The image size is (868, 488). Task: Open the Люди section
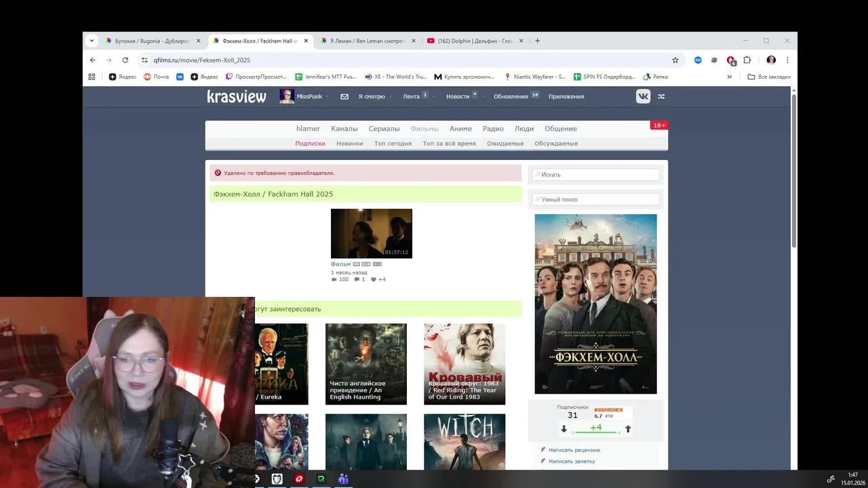pyautogui.click(x=524, y=129)
